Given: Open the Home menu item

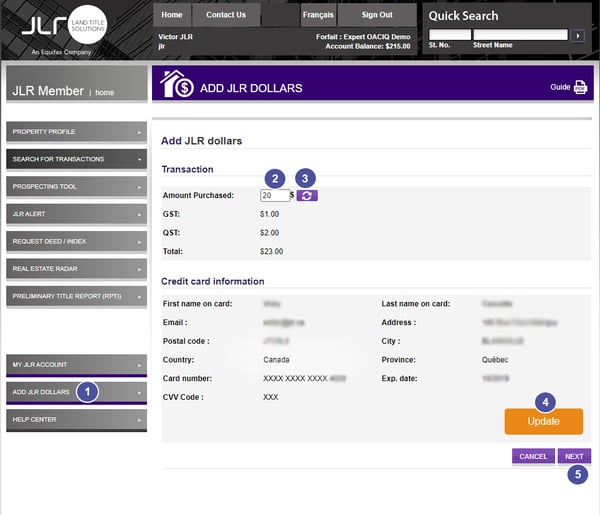Looking at the screenshot, I should 172,15.
